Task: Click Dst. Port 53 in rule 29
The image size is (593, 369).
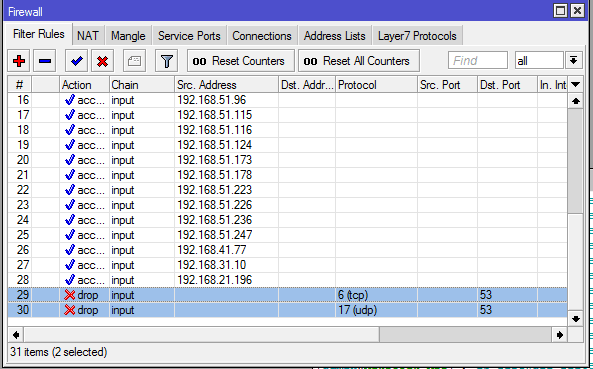Action: pyautogui.click(x=507, y=295)
